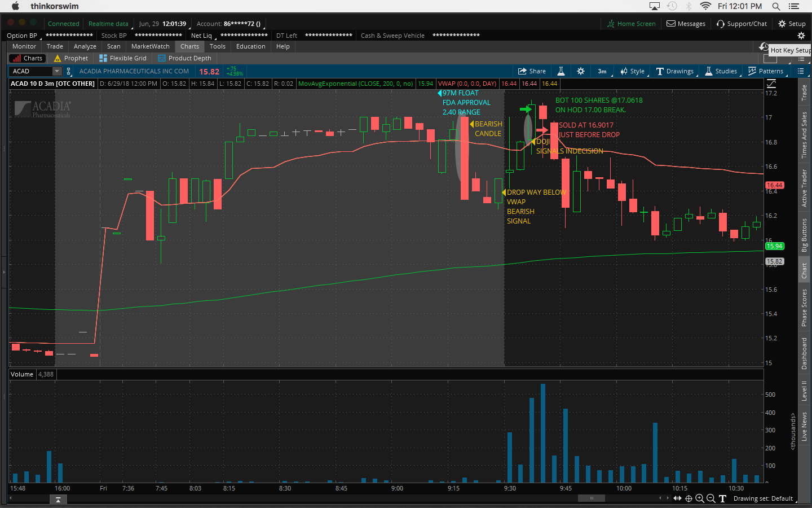Screen dimensions: 812x508
Task: Open Flexible Grid subtab
Action: pos(122,58)
